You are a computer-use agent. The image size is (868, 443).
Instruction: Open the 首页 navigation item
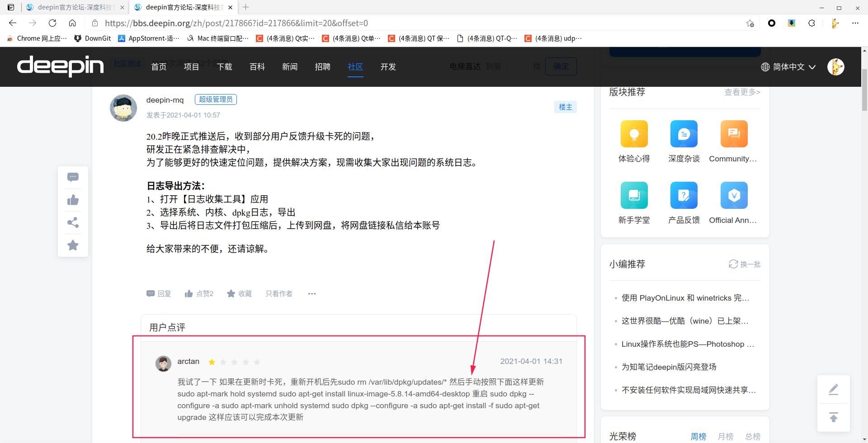[x=159, y=67]
